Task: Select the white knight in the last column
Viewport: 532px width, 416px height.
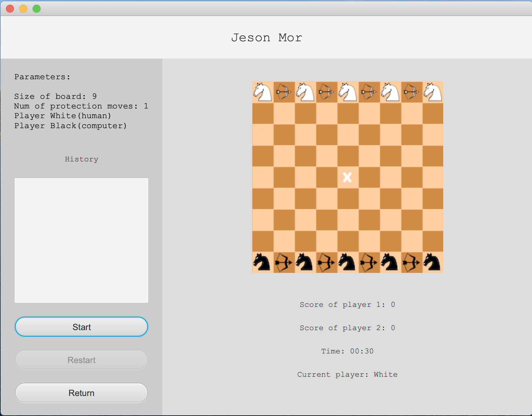Action: click(x=433, y=92)
